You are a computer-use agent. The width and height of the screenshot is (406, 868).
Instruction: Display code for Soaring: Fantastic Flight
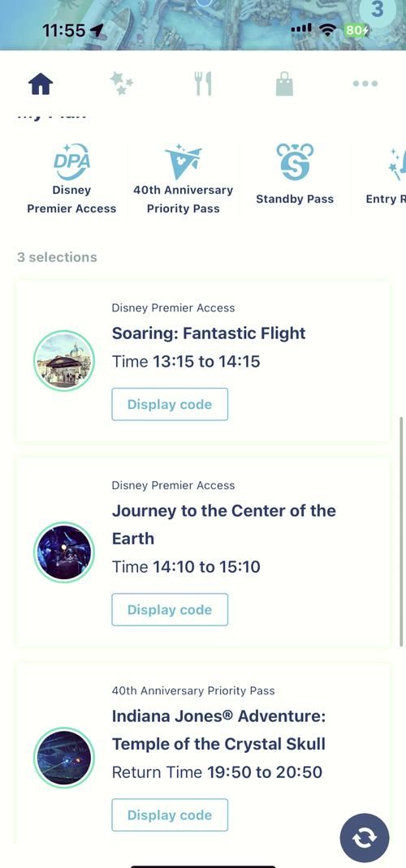click(170, 404)
